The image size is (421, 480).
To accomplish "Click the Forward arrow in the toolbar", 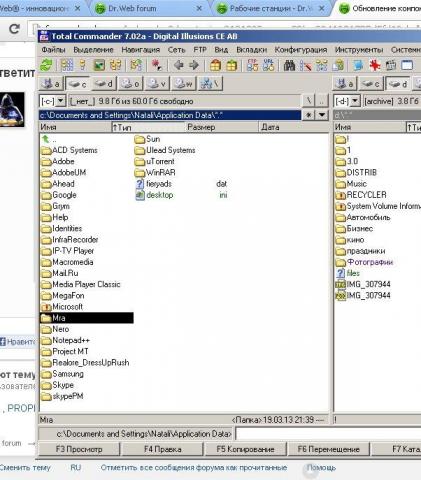I will pos(194,65).
